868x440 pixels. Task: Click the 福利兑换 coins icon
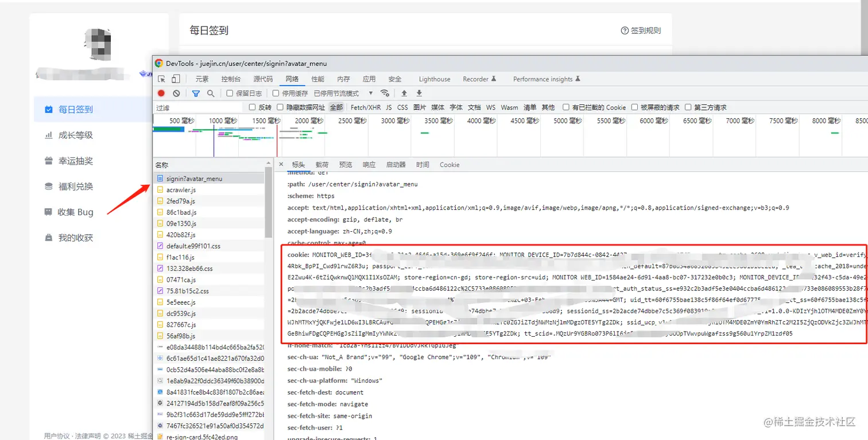[x=49, y=186]
